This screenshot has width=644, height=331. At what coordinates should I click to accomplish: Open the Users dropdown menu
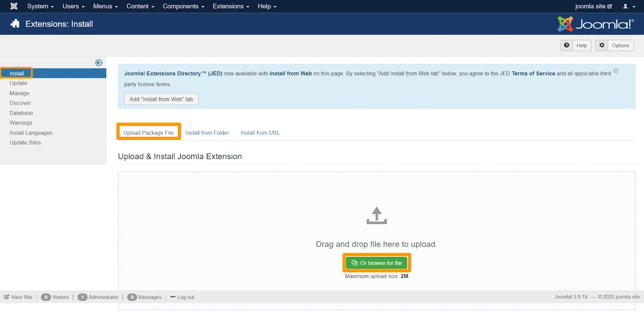(73, 6)
